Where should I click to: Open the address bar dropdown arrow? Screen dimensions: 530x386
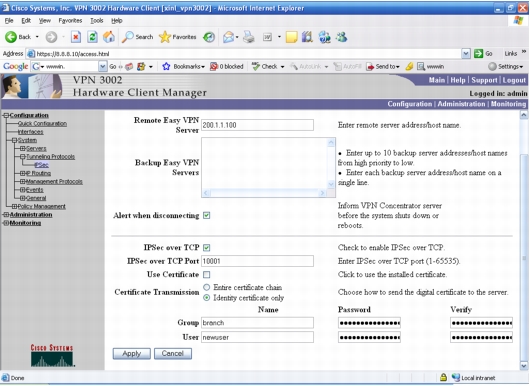466,53
